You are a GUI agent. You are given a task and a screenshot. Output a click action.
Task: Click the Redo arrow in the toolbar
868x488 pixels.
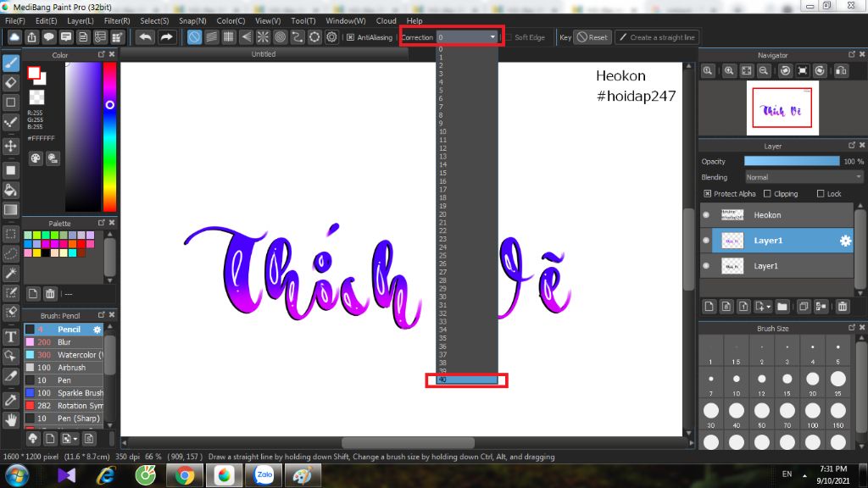click(x=166, y=37)
